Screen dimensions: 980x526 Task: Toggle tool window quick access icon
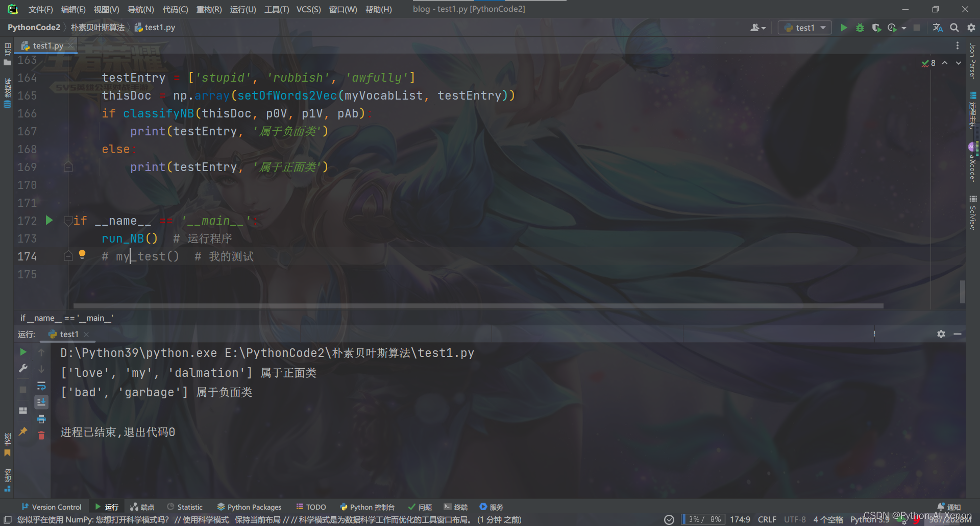click(x=8, y=520)
